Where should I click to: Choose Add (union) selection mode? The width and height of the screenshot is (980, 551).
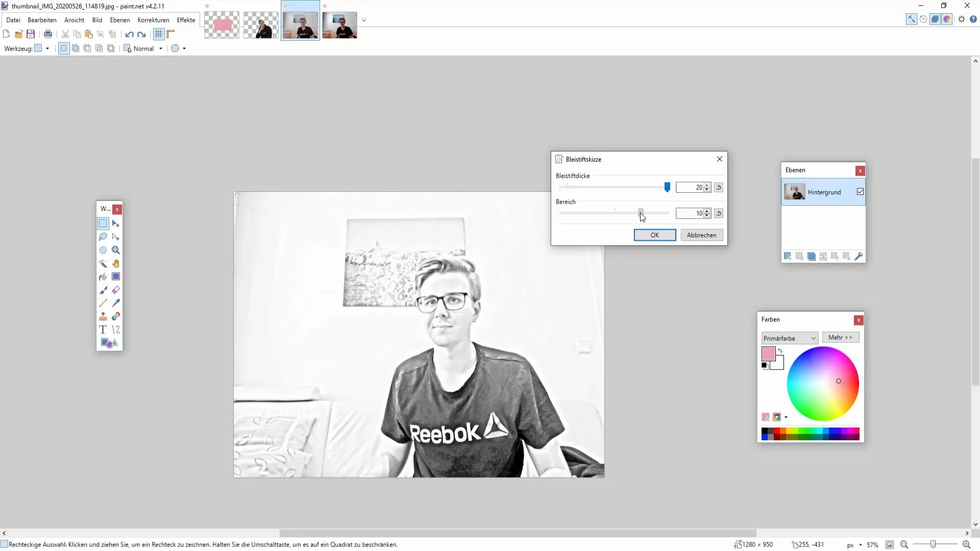[76, 48]
